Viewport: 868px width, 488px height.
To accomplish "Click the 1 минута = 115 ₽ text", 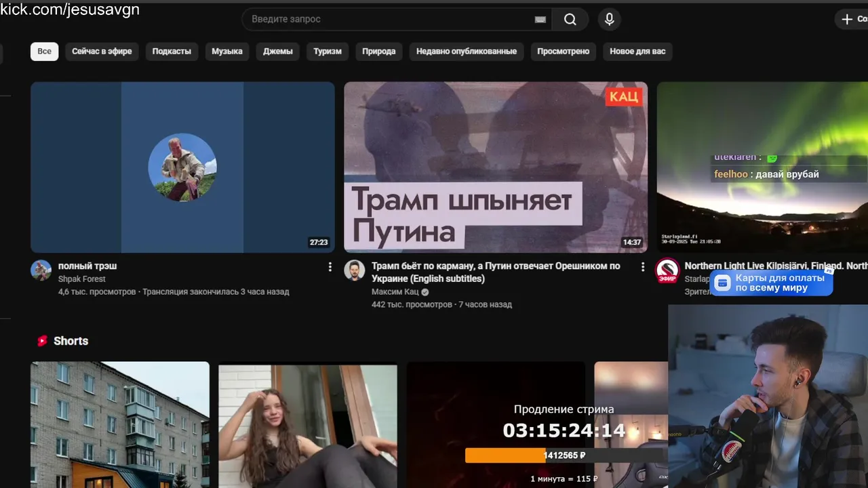I will pyautogui.click(x=564, y=479).
